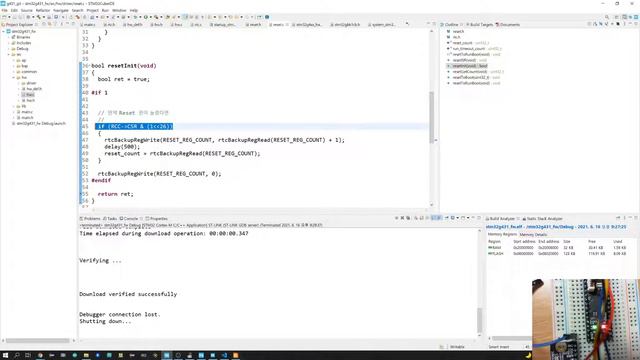Expand the lib folder
The width and height of the screenshot is (640, 360).
(x=13, y=106)
